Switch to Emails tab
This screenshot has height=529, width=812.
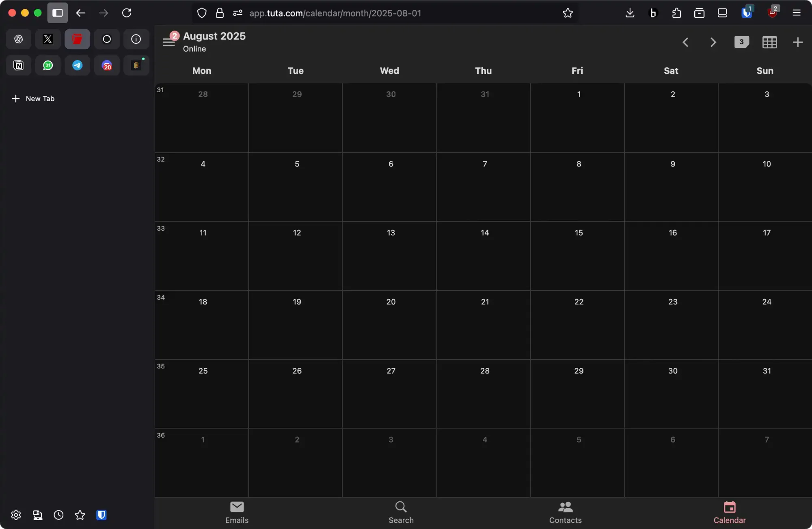(237, 512)
